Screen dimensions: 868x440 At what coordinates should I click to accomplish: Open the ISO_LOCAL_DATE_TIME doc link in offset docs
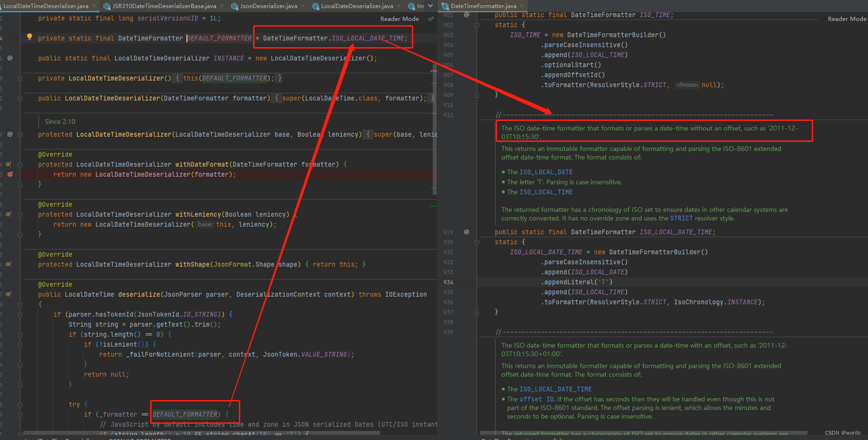(x=556, y=389)
